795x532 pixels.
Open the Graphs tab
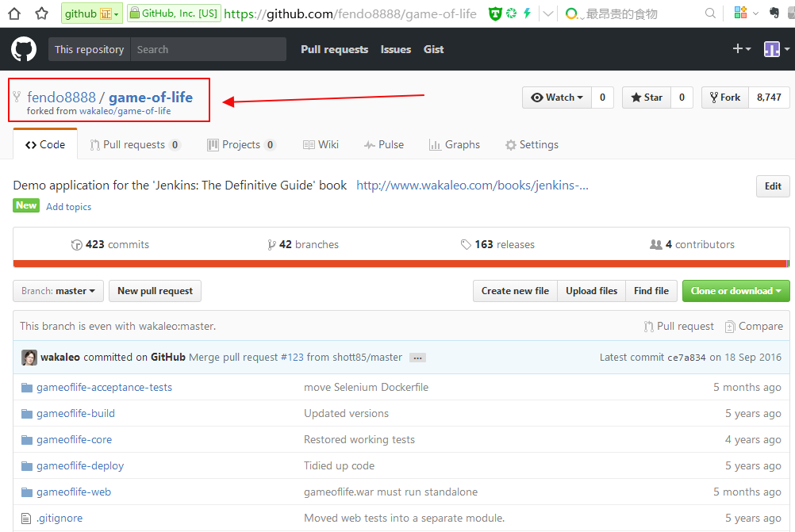point(455,145)
